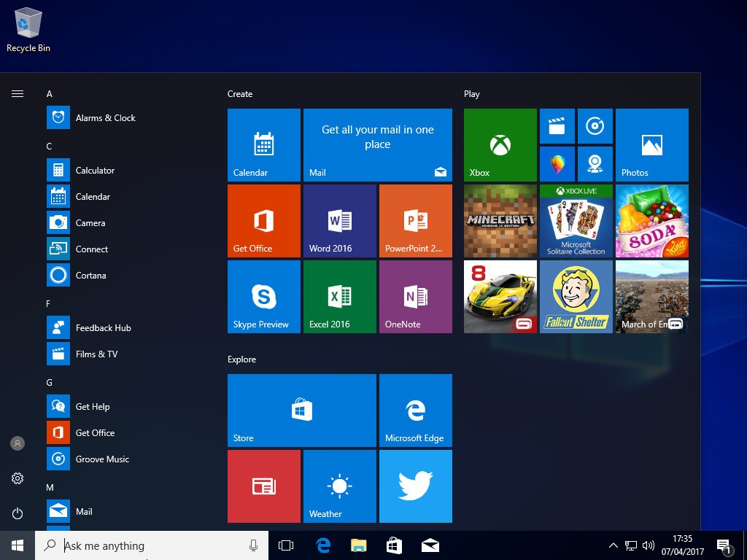
Task: Open the Minecraft game tile
Action: click(x=500, y=221)
